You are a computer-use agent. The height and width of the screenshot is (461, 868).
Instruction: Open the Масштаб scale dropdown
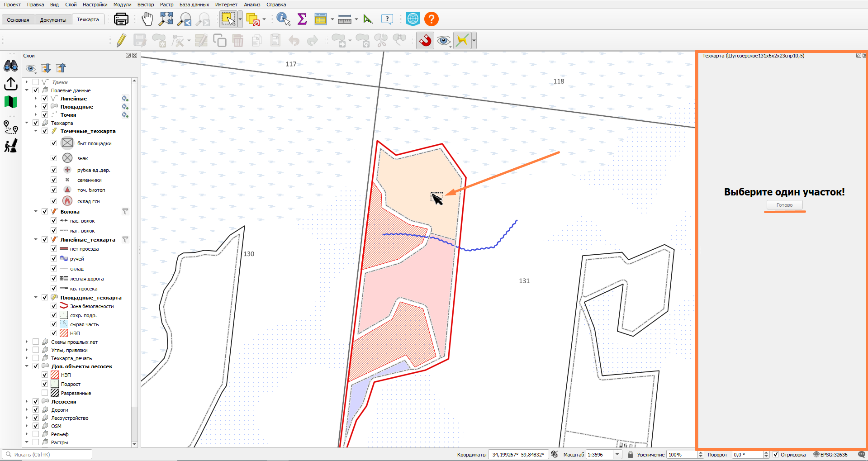click(617, 455)
